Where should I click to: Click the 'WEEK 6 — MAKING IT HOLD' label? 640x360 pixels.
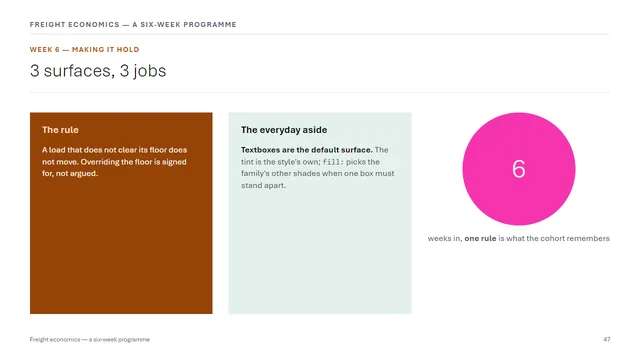tap(84, 49)
